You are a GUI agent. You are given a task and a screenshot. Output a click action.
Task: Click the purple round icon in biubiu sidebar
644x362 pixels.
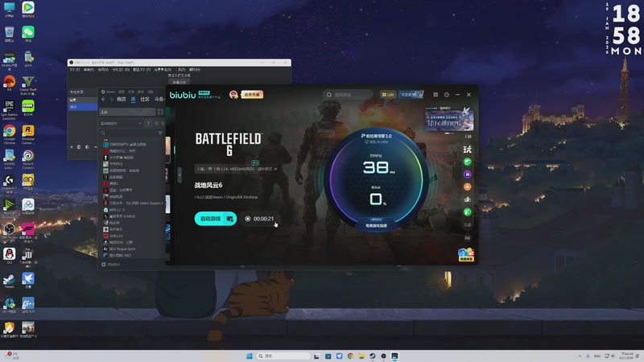(x=468, y=175)
